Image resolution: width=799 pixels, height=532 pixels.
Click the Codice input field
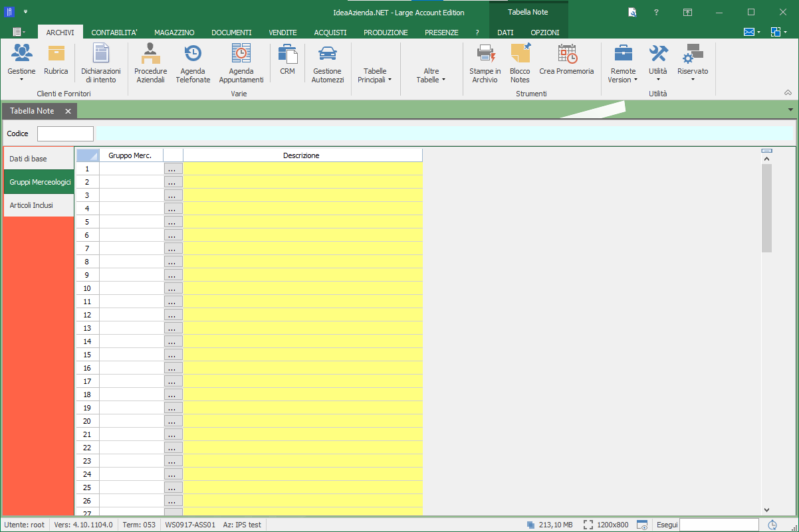65,133
